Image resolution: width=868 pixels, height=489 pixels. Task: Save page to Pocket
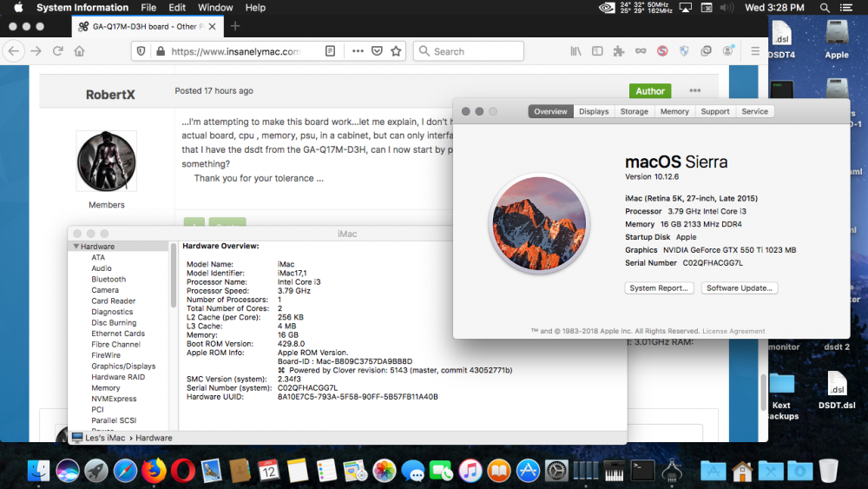pyautogui.click(x=377, y=51)
